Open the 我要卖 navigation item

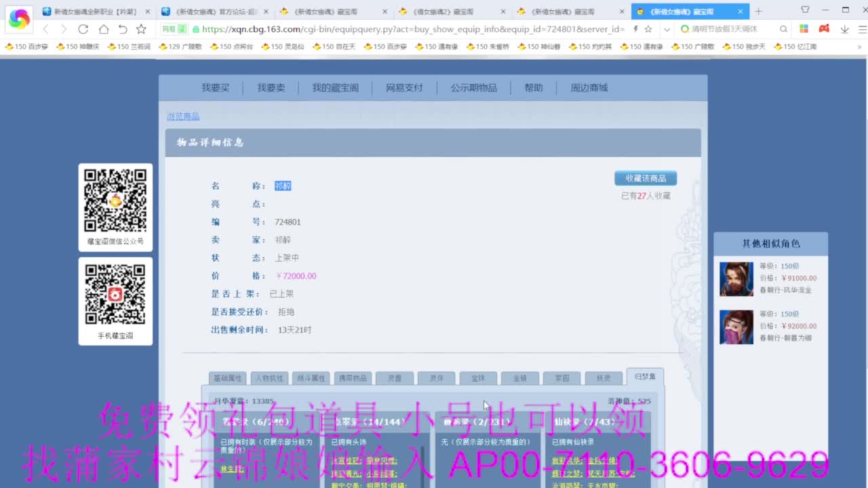[x=271, y=88]
